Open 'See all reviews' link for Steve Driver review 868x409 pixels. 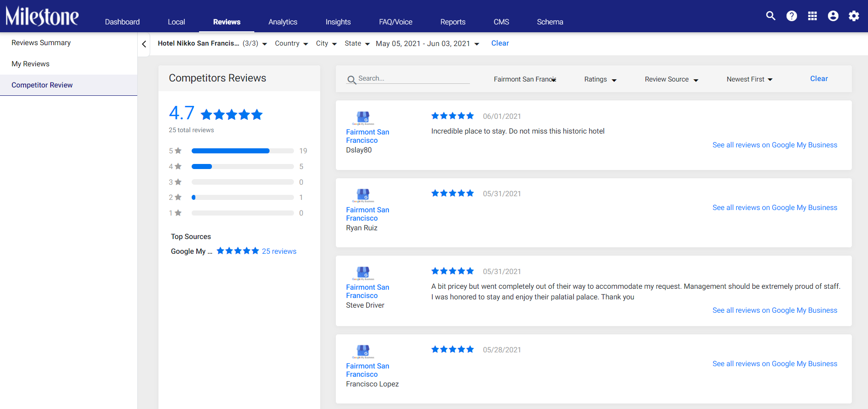tap(775, 310)
